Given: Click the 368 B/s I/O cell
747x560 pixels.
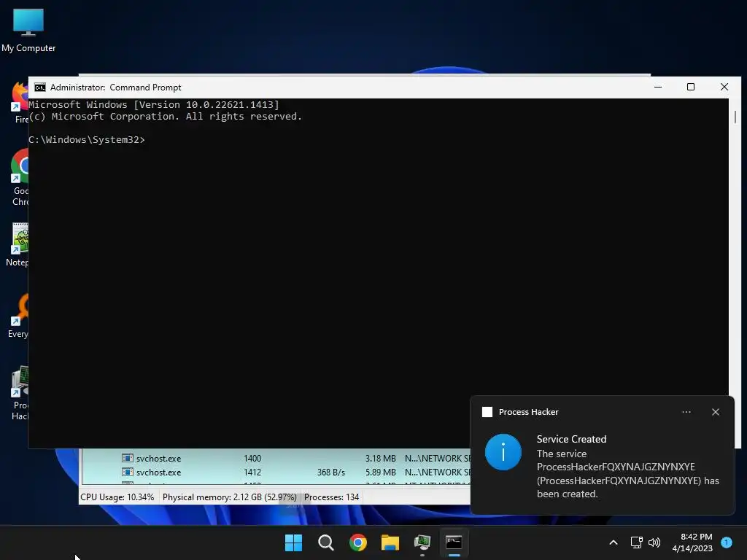Looking at the screenshot, I should click(x=331, y=472).
